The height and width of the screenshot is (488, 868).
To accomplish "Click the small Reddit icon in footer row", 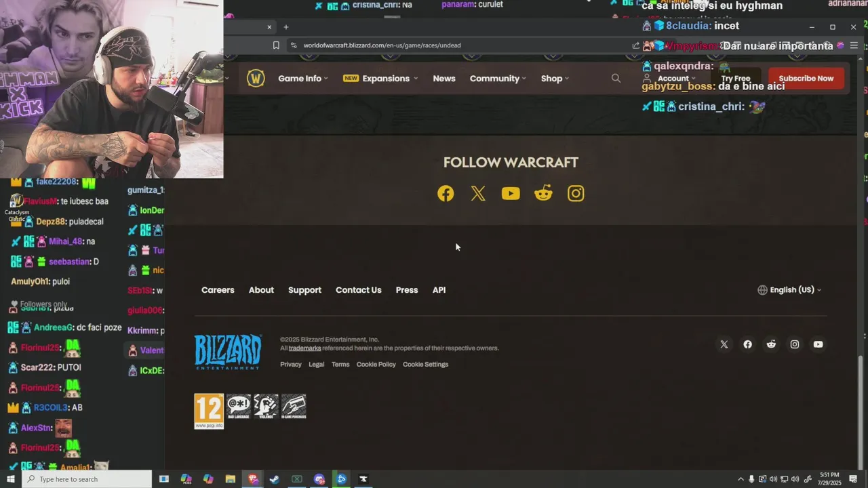I will point(771,344).
